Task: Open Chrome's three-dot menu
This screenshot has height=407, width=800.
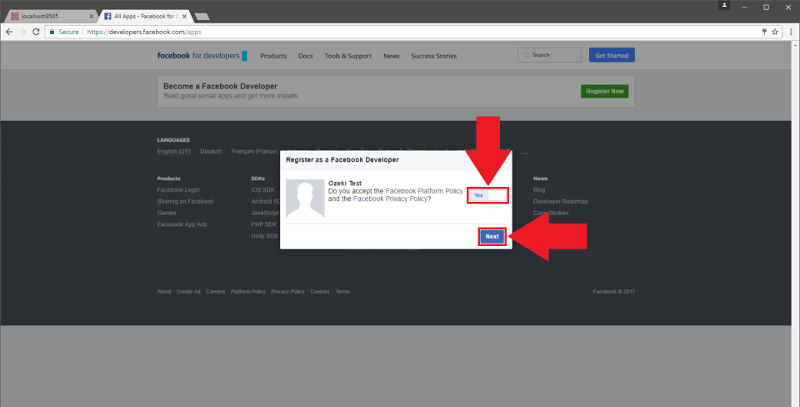Action: 790,32
